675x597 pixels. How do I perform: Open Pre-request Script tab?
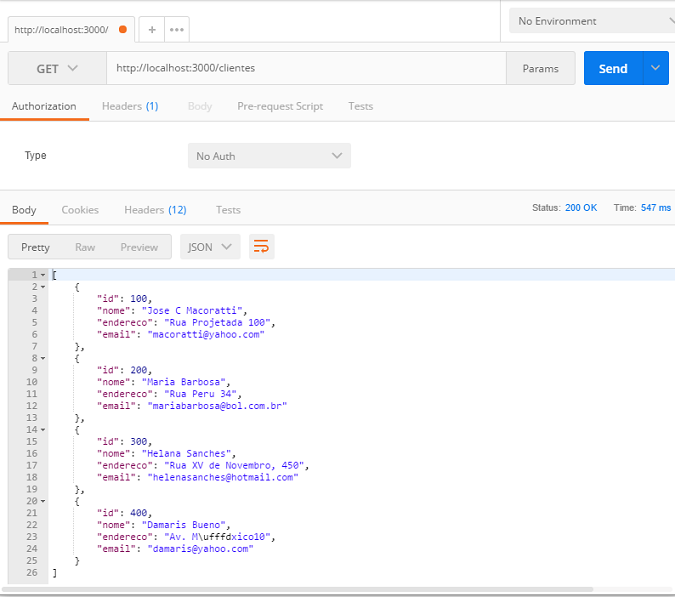[x=280, y=106]
